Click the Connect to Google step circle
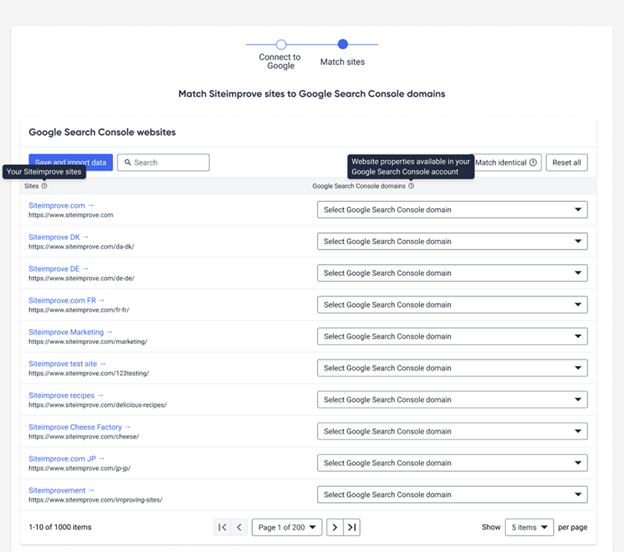Screen dimensions: 624x552 click(281, 44)
